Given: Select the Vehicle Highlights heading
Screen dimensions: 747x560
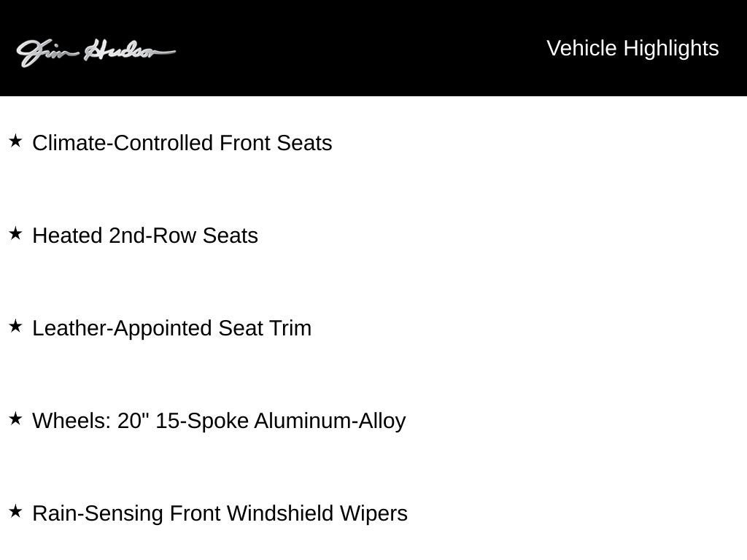Looking at the screenshot, I should pos(632,49).
